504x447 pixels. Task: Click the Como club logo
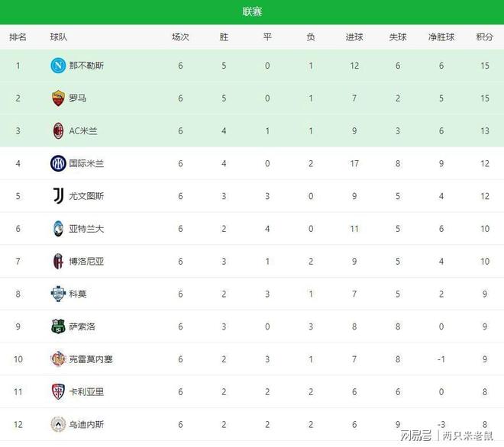[x=58, y=294]
